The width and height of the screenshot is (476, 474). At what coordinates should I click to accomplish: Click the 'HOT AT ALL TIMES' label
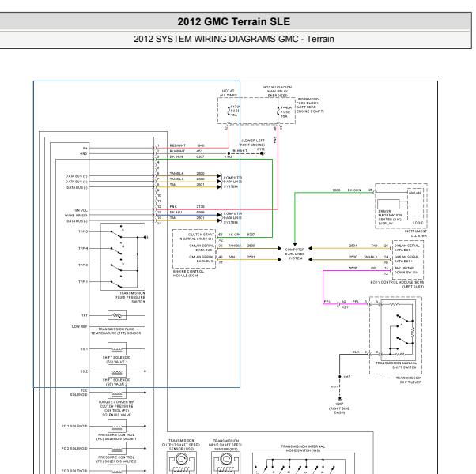tap(229, 92)
